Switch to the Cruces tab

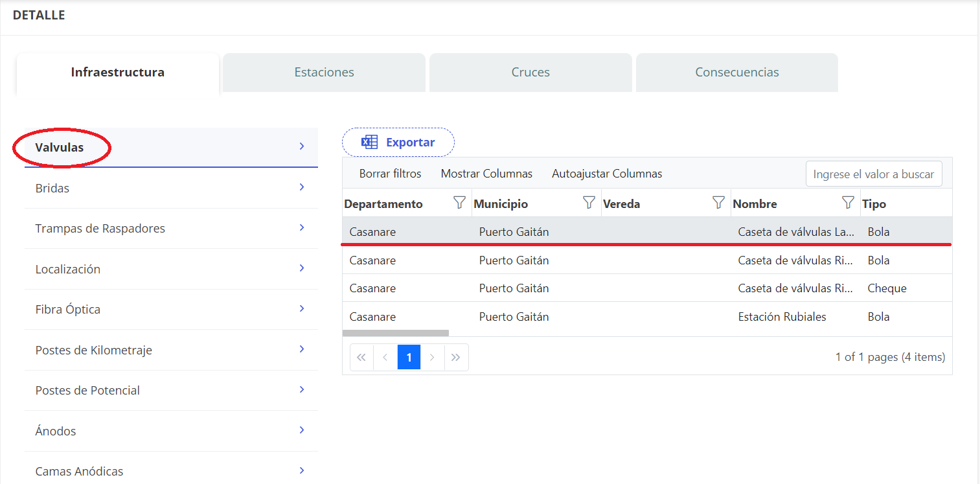point(530,73)
